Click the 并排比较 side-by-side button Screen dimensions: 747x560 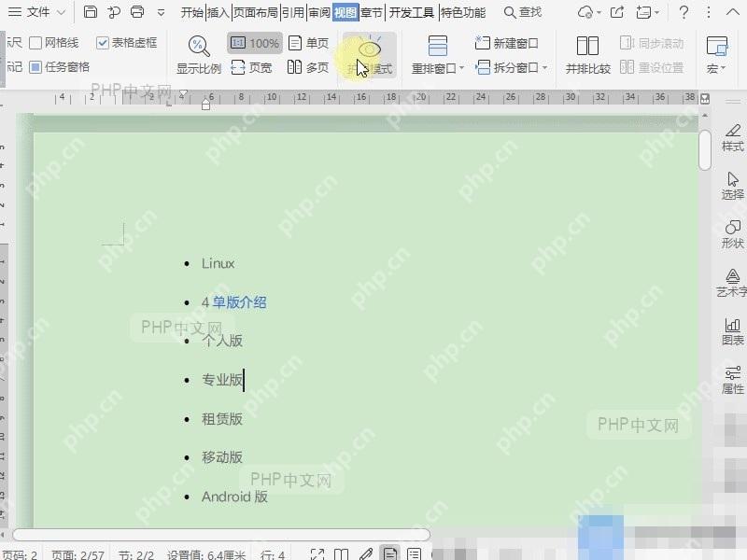[588, 55]
